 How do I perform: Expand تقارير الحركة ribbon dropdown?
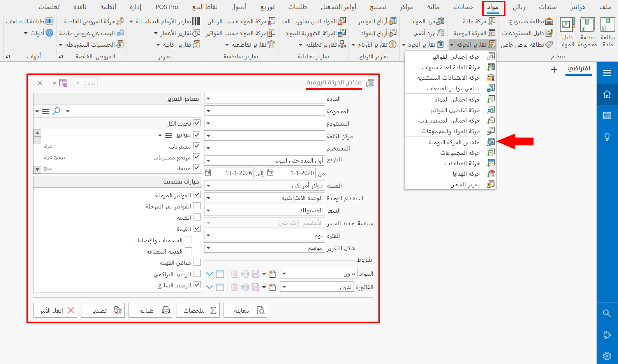pyautogui.click(x=472, y=45)
